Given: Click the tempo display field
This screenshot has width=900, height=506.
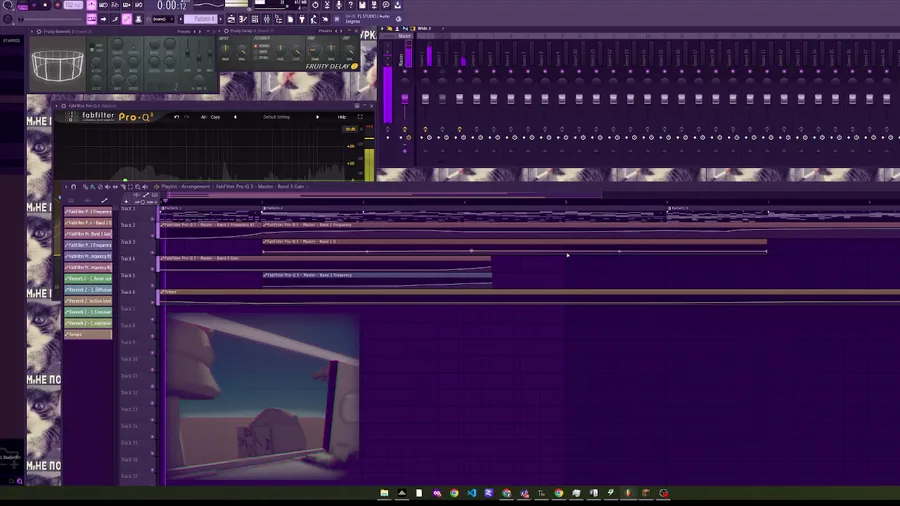Looking at the screenshot, I should tap(73, 5).
